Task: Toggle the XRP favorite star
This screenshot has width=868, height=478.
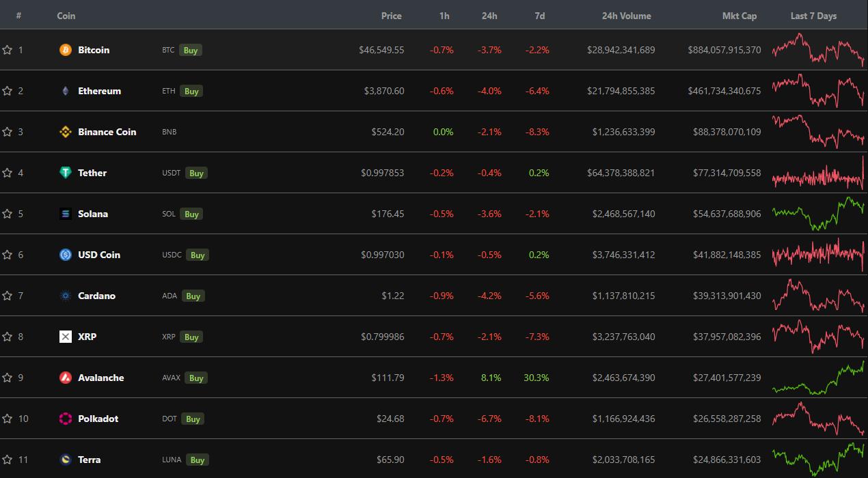Action: pos(7,337)
